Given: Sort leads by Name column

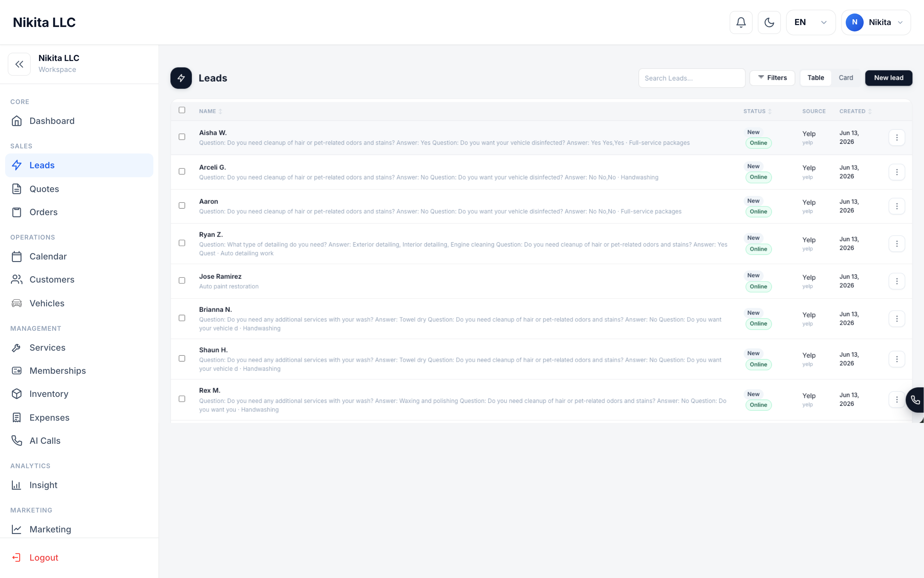Looking at the screenshot, I should pyautogui.click(x=210, y=111).
